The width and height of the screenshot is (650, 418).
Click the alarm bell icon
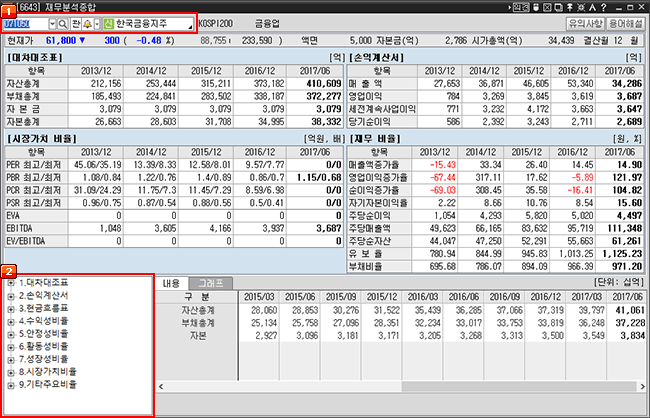click(x=88, y=22)
